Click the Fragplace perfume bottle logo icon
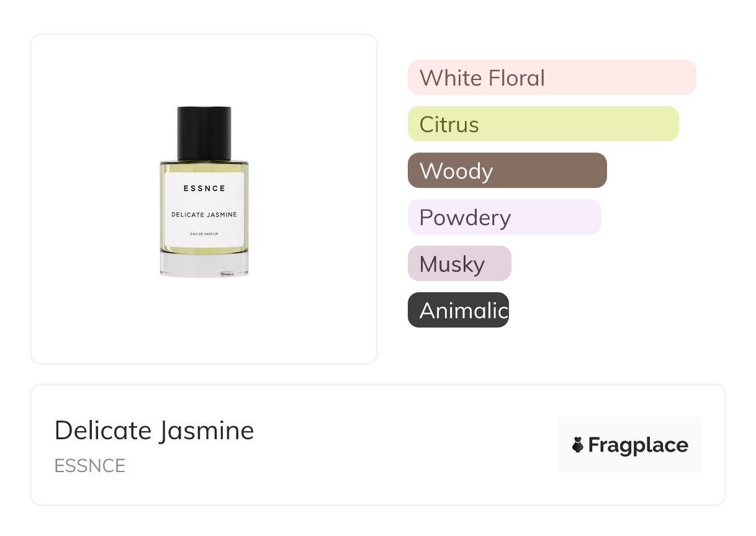Image resolution: width=756 pixels, height=536 pixels. [578, 445]
